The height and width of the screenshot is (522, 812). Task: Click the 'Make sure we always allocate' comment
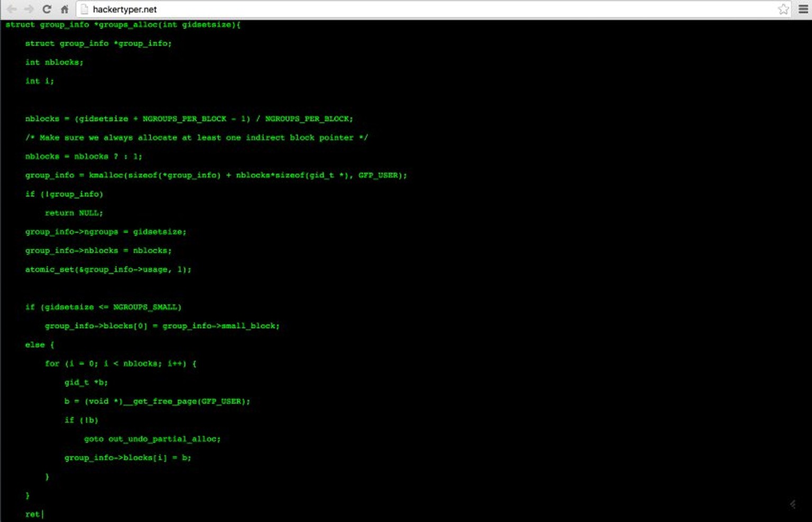coord(197,138)
